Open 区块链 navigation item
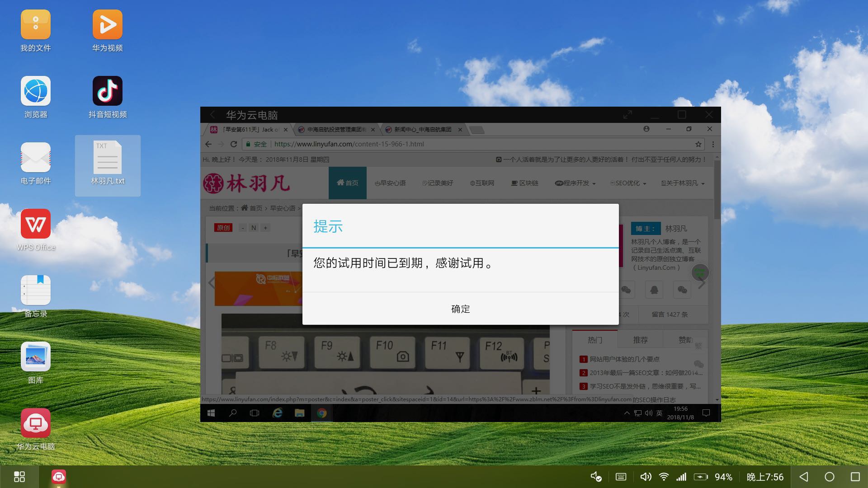This screenshot has width=868, height=488. [524, 183]
